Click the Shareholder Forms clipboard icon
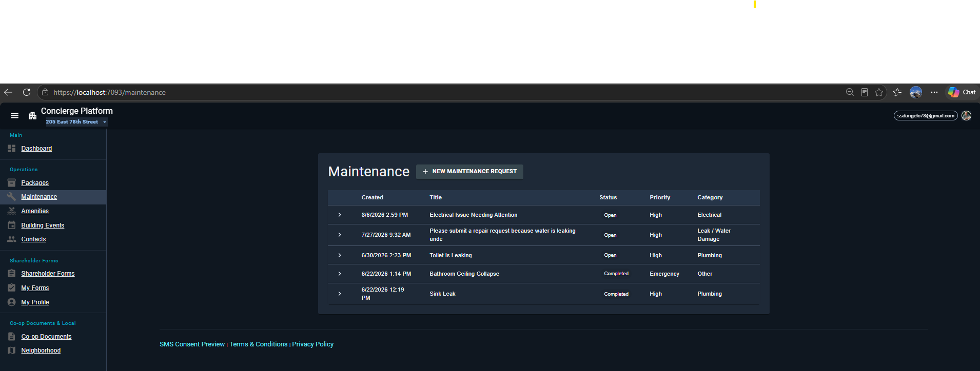 (x=12, y=274)
